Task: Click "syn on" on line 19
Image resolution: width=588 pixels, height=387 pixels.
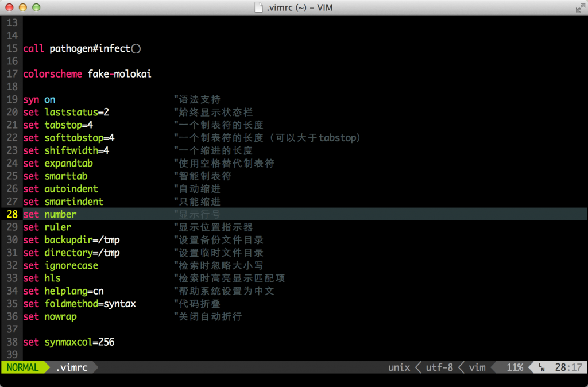Action: 39,99
